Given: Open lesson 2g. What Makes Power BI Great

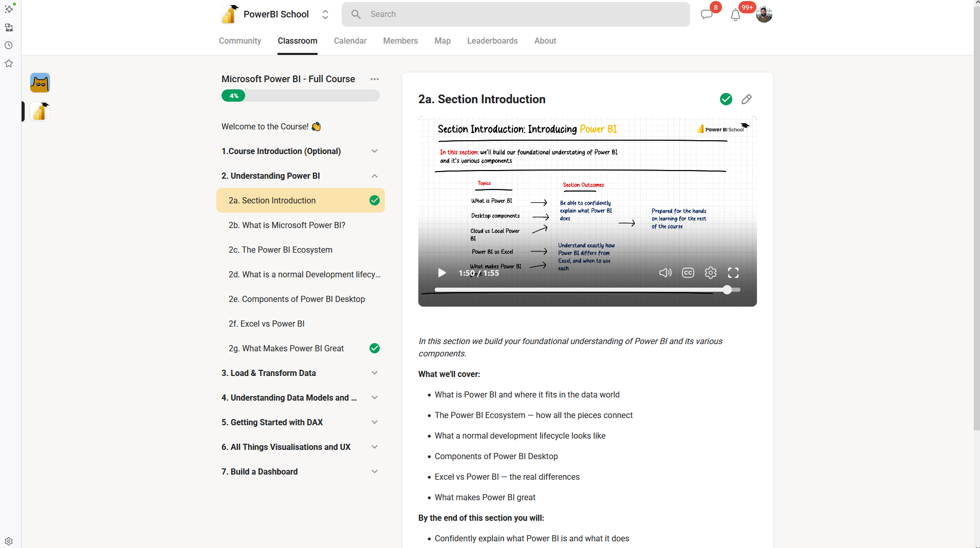Looking at the screenshot, I should point(301,348).
